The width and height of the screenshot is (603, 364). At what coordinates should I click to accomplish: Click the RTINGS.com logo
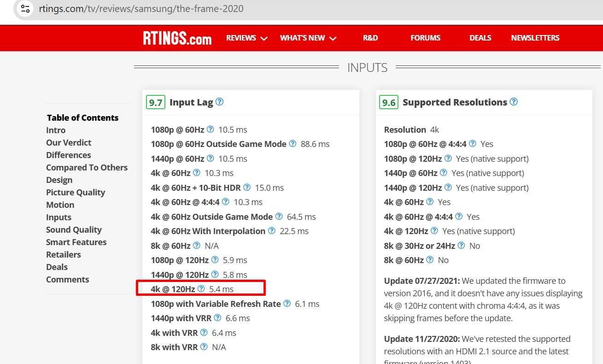[177, 38]
